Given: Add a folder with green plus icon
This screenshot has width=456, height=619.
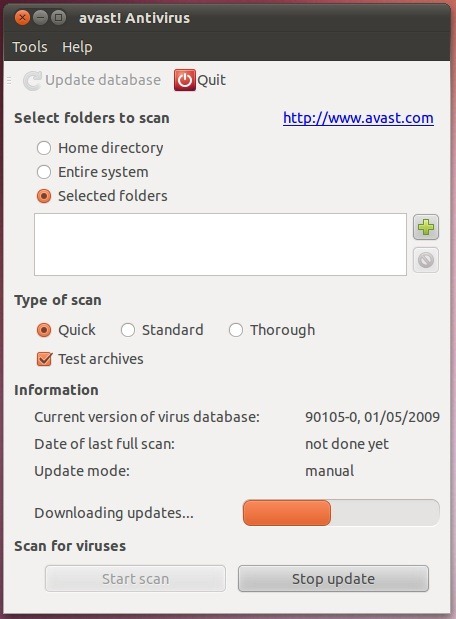Looking at the screenshot, I should [x=426, y=227].
